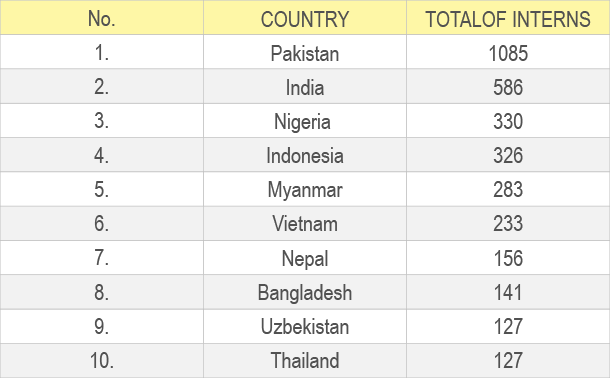The width and height of the screenshot is (610, 378).
Task: Click the Pakistan country cell
Action: pos(305,52)
